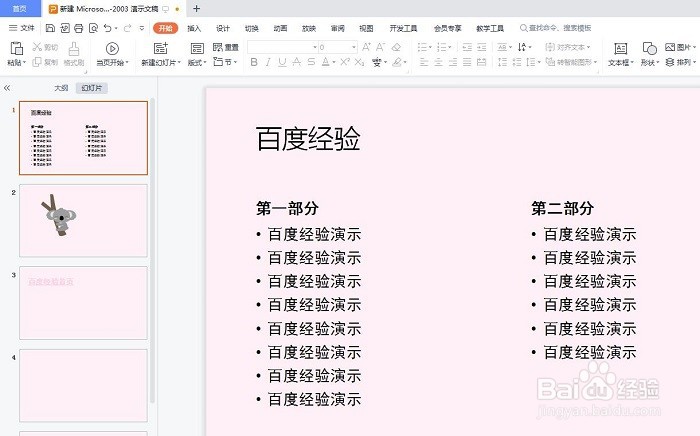Justify the text alignment
Image resolution: width=700 pixels, height=436 pixels.
(467, 62)
